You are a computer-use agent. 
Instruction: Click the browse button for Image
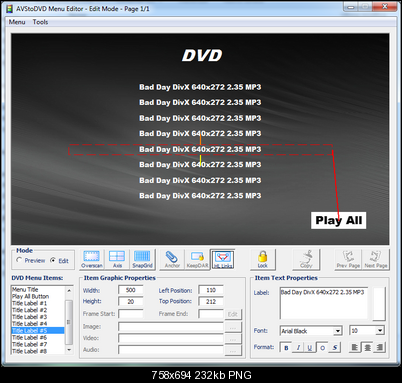(233, 327)
